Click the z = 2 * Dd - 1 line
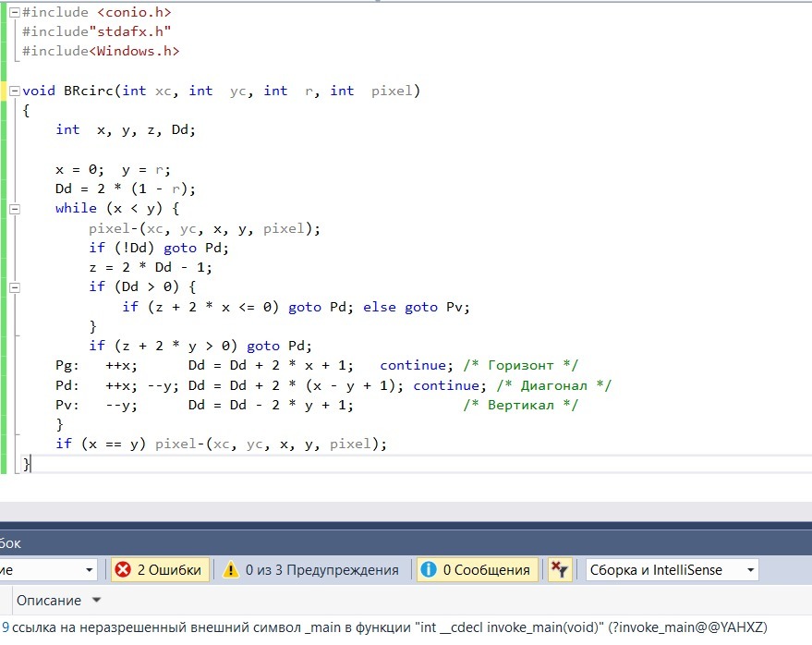The width and height of the screenshot is (812, 645). pos(151,267)
